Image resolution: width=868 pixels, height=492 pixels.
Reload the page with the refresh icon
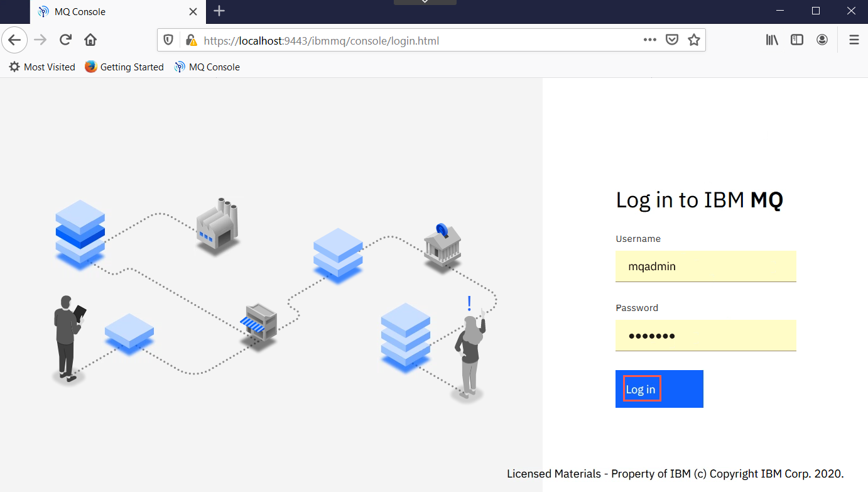tap(65, 40)
